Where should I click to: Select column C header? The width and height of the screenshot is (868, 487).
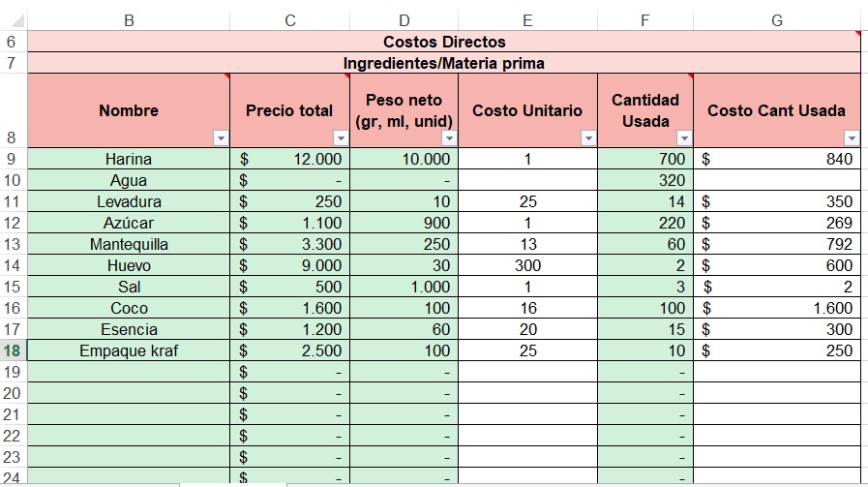tap(290, 21)
